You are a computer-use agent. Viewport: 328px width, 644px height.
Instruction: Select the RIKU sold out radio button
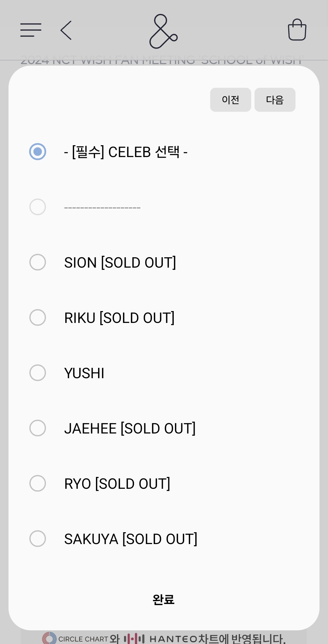38,317
